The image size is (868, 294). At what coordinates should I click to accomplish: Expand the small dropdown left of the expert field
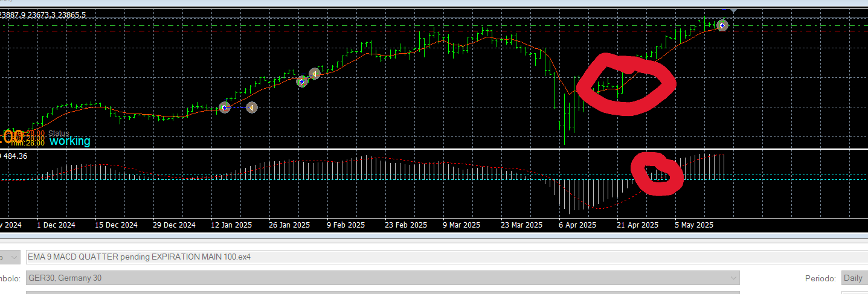(x=10, y=257)
